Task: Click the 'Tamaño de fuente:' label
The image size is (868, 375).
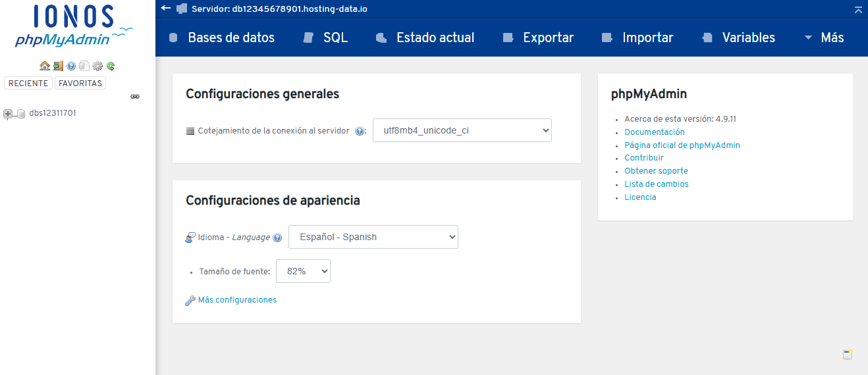Action: point(234,271)
